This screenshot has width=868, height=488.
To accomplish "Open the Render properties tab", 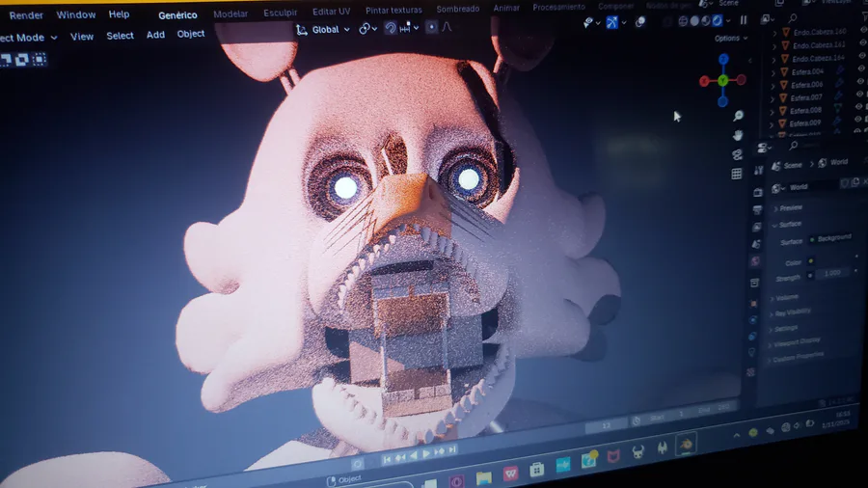I will (758, 192).
